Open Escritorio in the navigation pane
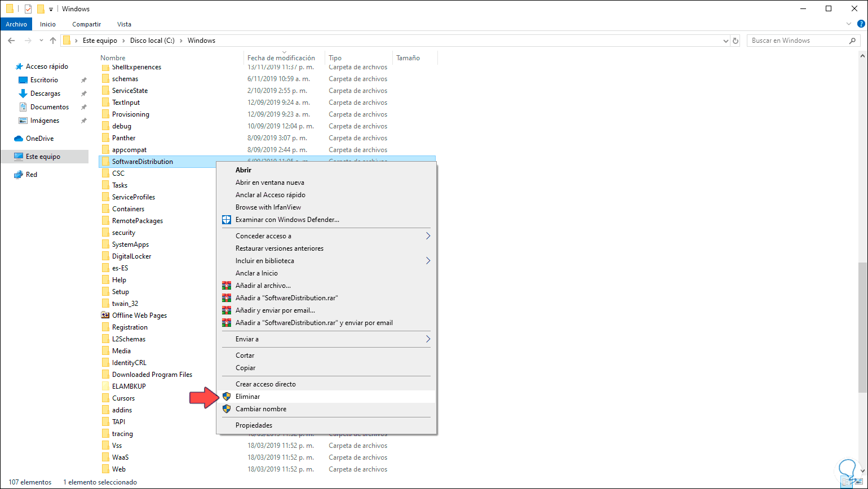The width and height of the screenshot is (868, 489). (44, 80)
